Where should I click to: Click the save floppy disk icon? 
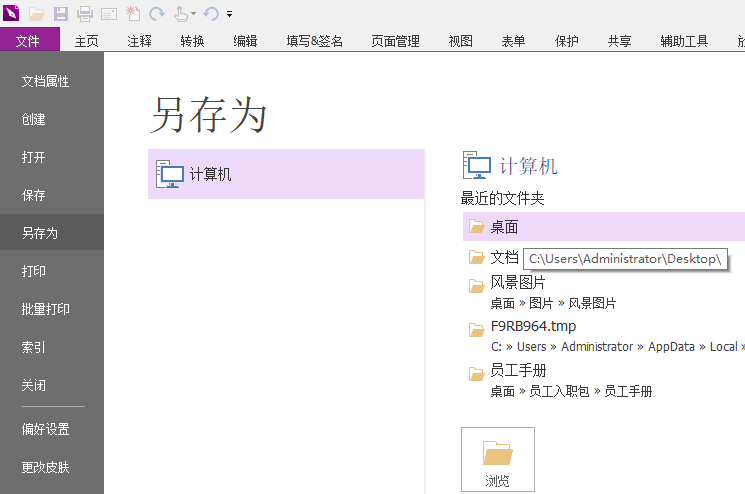(61, 14)
